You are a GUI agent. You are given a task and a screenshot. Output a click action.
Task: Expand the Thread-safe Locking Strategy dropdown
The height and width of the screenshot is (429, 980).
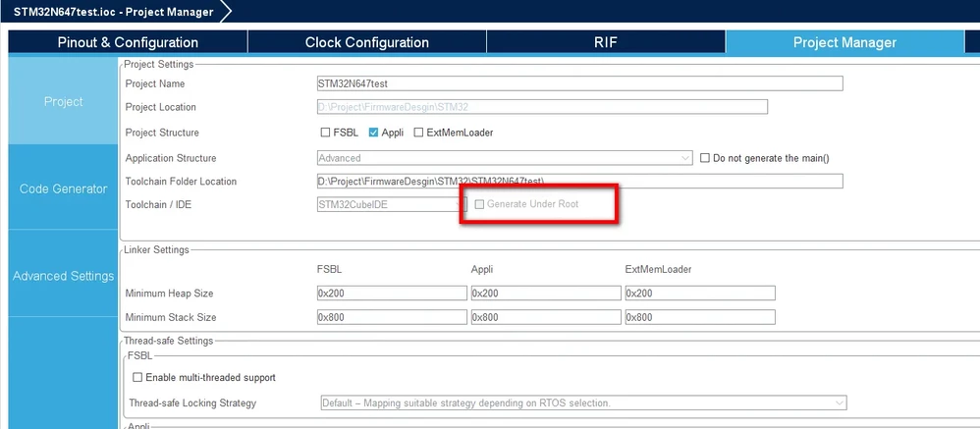[583, 402]
